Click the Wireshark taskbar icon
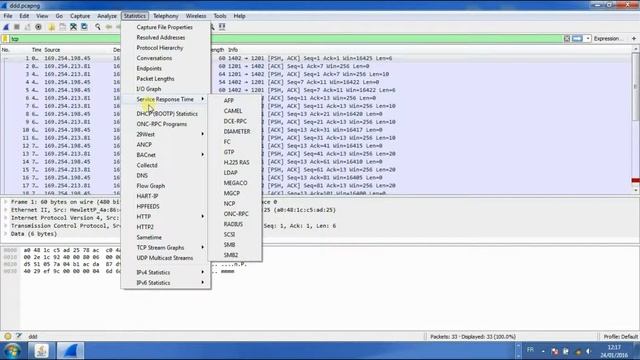This screenshot has width=640, height=360. tap(70, 351)
